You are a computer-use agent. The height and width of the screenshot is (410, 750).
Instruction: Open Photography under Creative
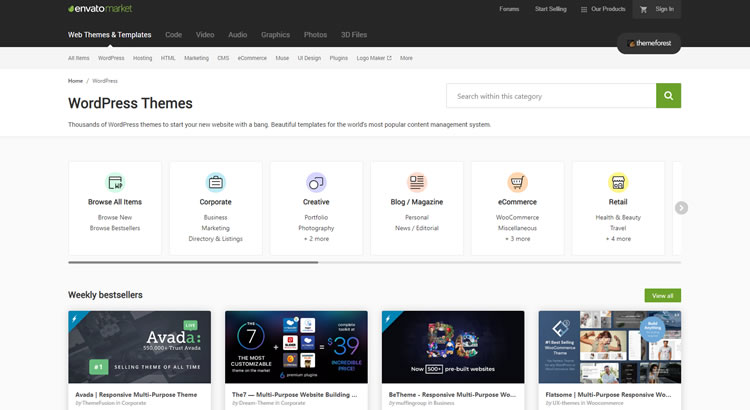(x=316, y=228)
